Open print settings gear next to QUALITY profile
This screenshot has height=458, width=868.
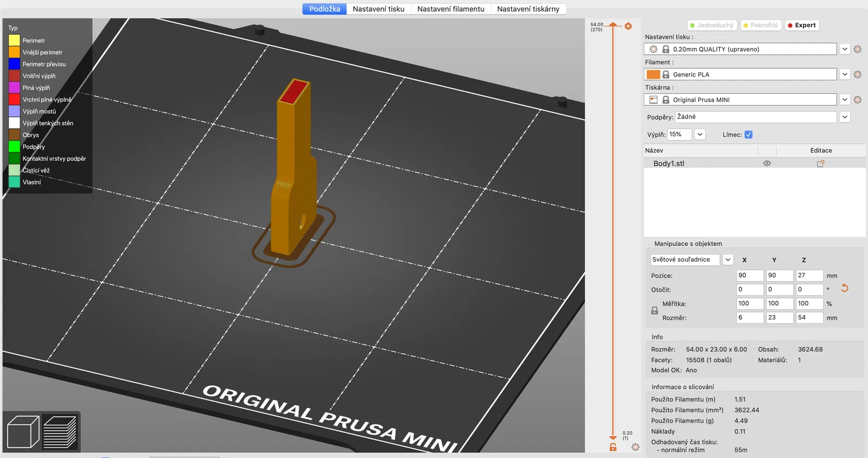pyautogui.click(x=858, y=49)
